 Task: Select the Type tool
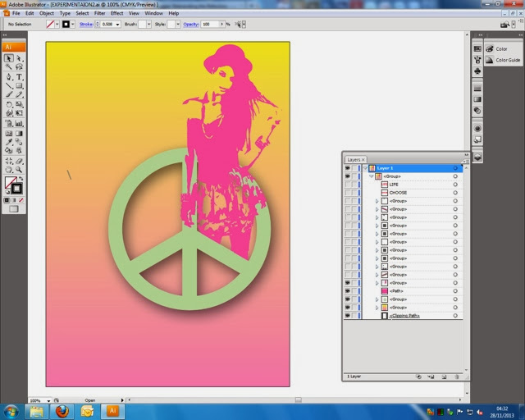19,76
